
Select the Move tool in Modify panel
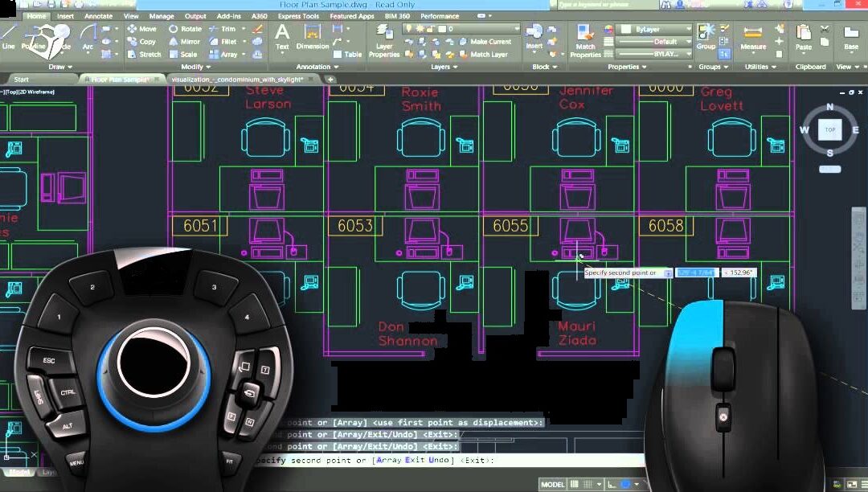[x=142, y=29]
